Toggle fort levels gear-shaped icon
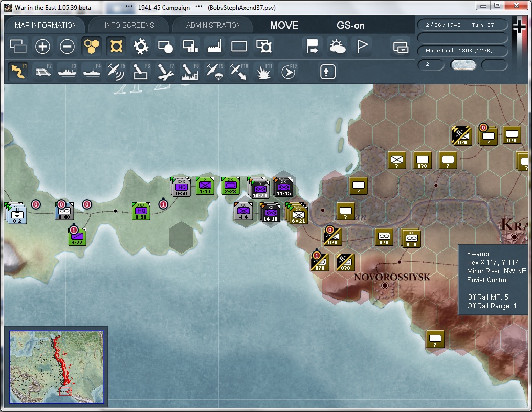This screenshot has height=412, width=532. tap(141, 47)
